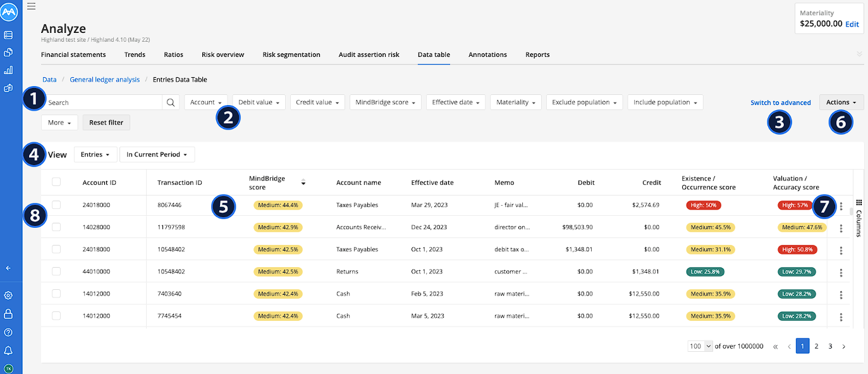Image resolution: width=868 pixels, height=374 pixels.
Task: Open the In Current Period dropdown
Action: (x=157, y=154)
